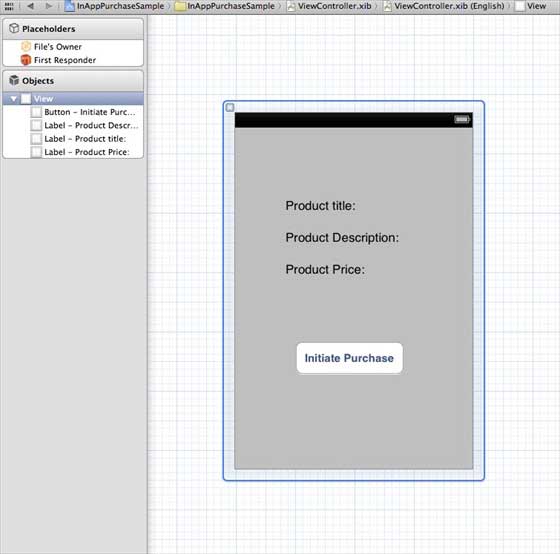Click the File's Owner yellow cube icon

click(x=26, y=46)
